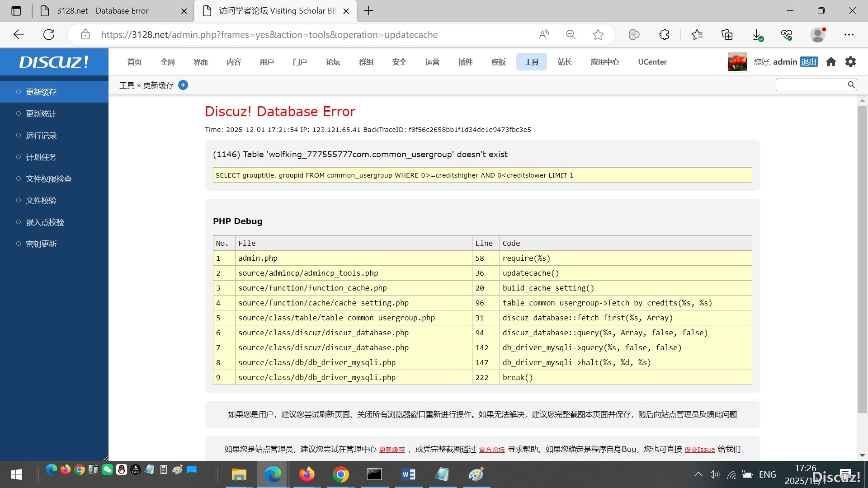Viewport: 868px width, 488px height.
Task: Click the 提交Issue link
Action: (699, 450)
